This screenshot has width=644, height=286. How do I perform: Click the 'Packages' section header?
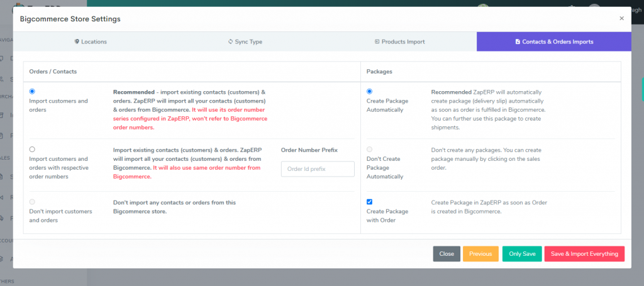point(379,72)
